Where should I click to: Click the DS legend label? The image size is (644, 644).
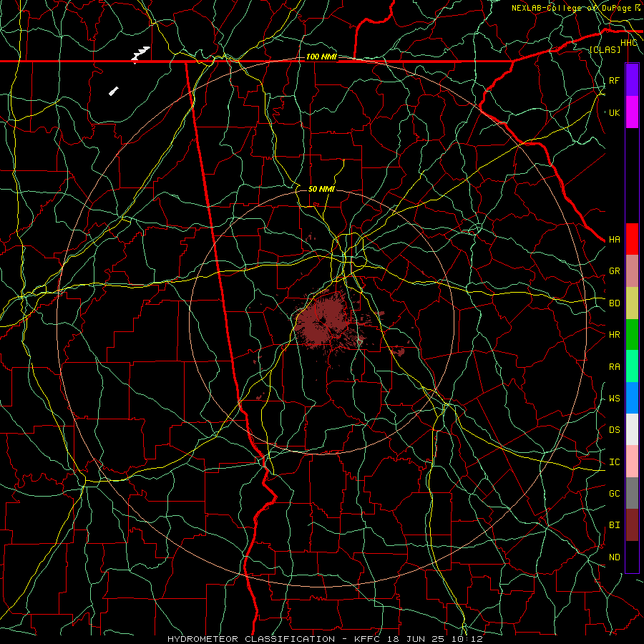[615, 430]
